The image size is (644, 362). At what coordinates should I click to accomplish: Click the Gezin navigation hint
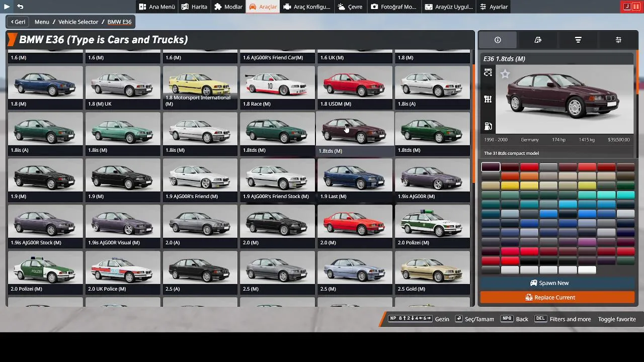click(x=442, y=319)
